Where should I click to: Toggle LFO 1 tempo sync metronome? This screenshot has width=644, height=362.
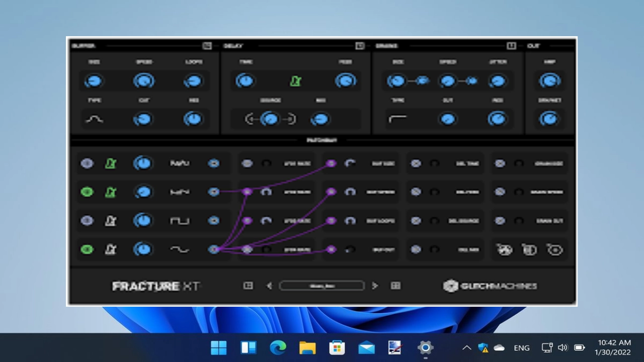tap(111, 163)
